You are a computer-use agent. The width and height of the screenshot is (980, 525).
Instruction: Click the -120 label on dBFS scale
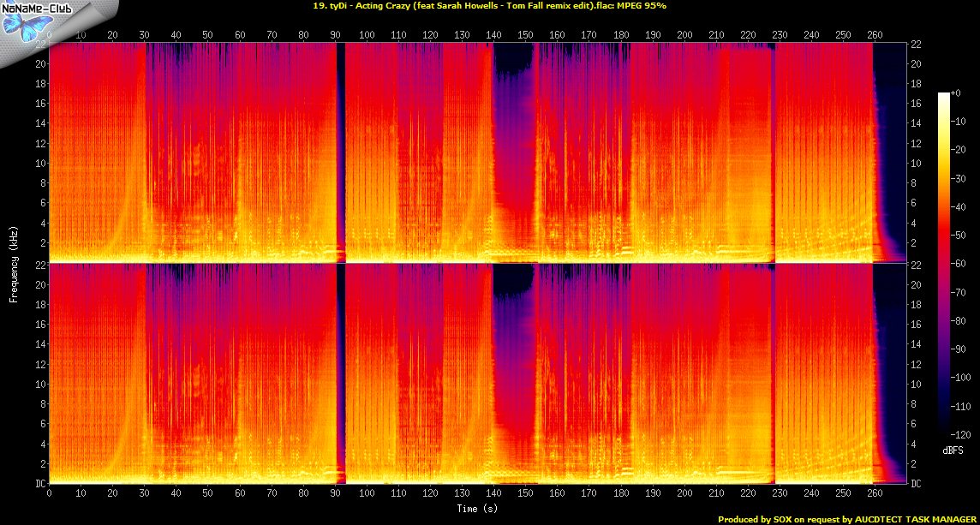pyautogui.click(x=962, y=435)
